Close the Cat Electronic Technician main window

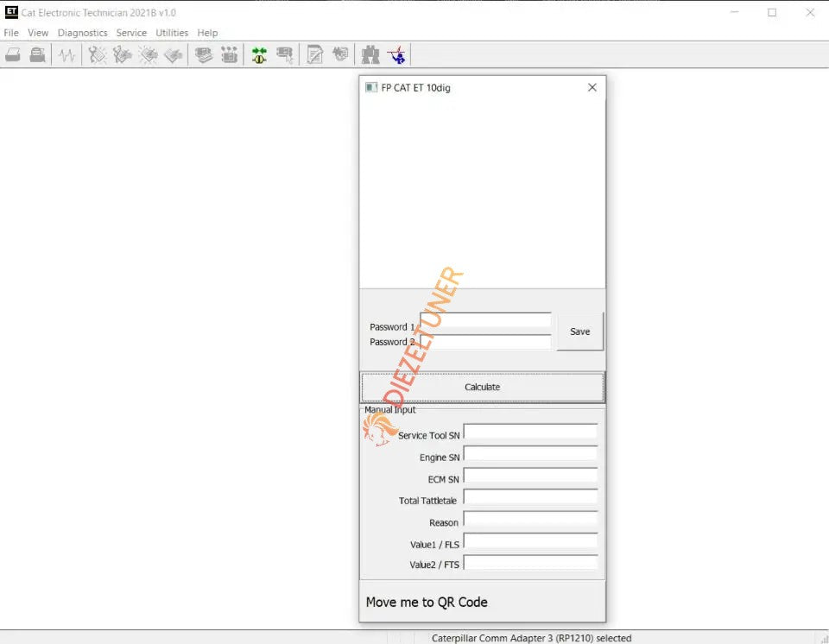810,12
